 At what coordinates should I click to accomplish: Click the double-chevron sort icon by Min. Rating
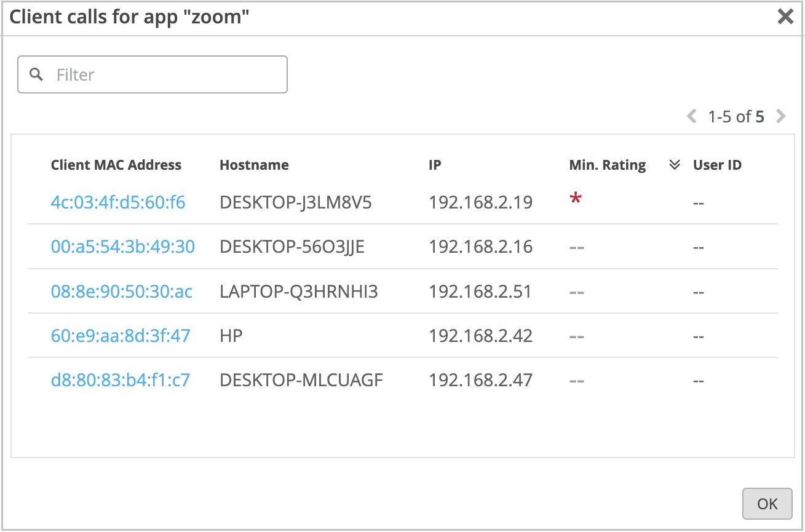tap(675, 165)
